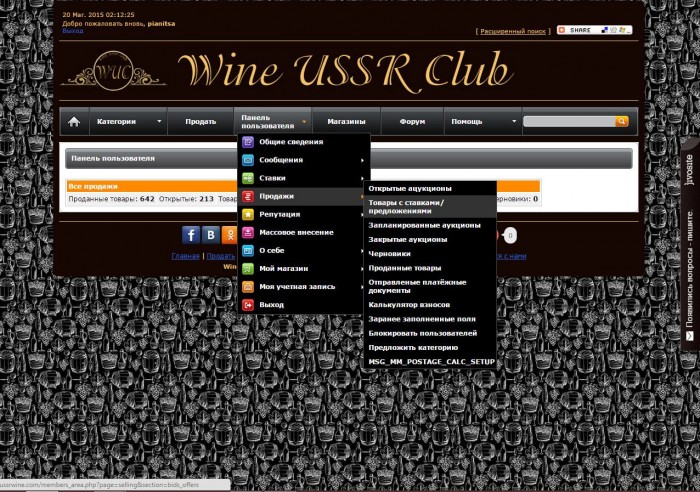Select Проданные товары submenu item
Viewport: 700px width, 492px height.
[430, 268]
